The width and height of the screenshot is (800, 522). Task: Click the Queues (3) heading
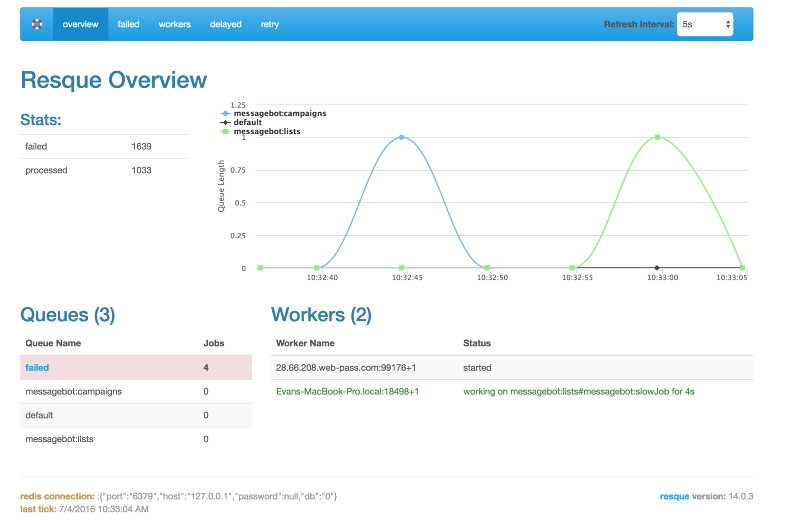(68, 315)
